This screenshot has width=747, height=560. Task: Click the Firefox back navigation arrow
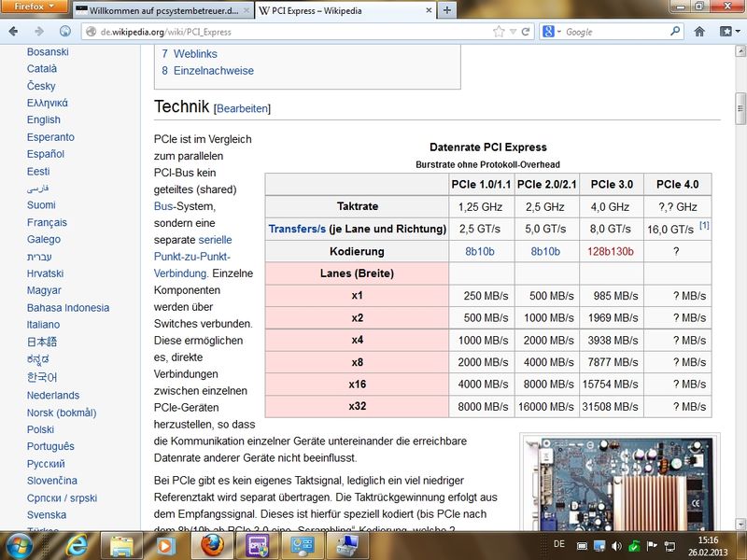[13, 31]
